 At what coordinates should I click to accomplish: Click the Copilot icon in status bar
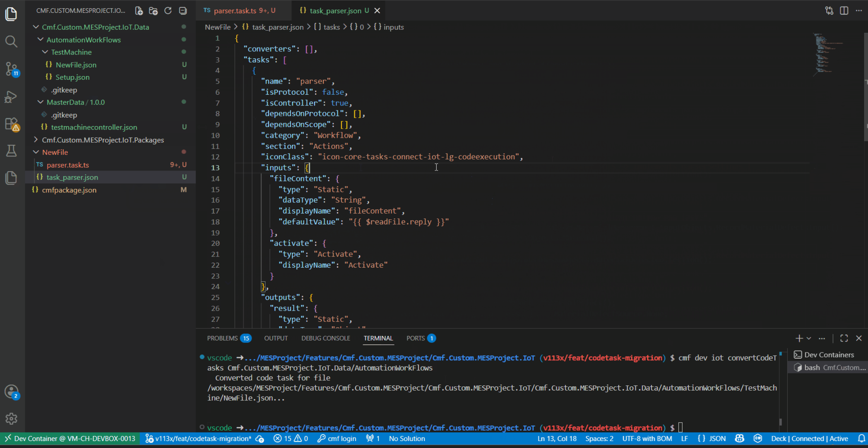point(739,438)
